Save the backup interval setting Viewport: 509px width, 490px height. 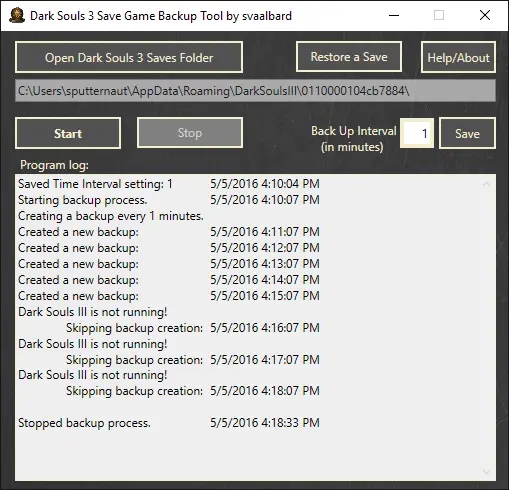click(x=467, y=133)
